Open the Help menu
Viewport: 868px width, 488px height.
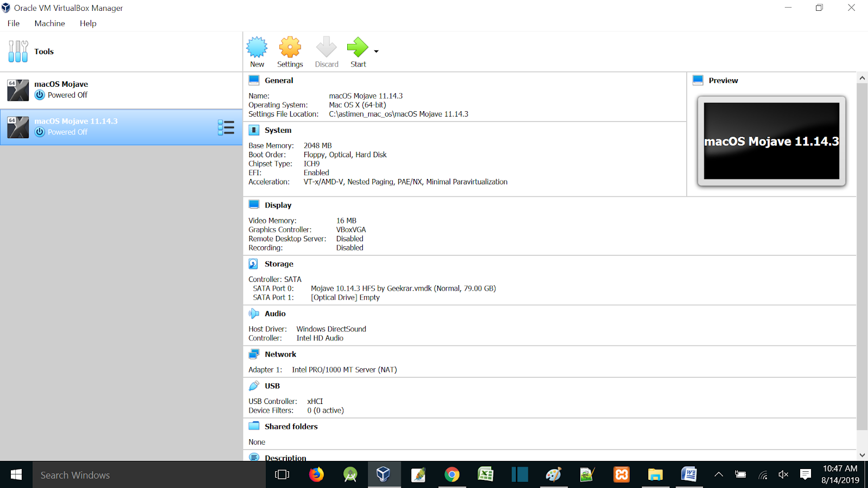tap(88, 23)
